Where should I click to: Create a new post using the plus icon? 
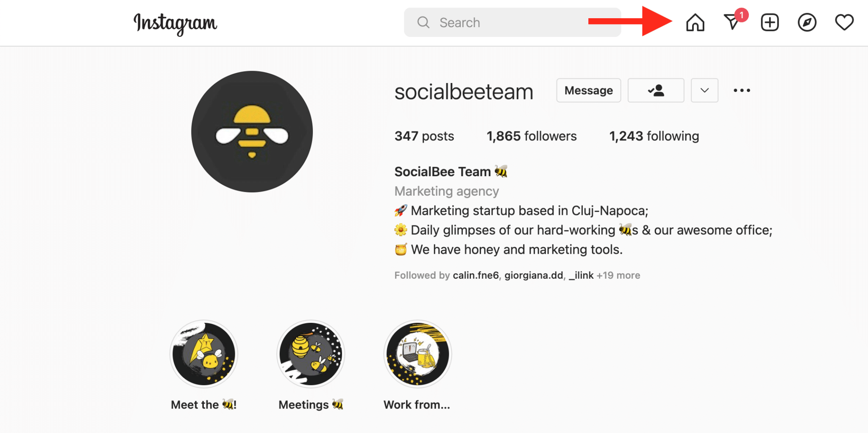pyautogui.click(x=770, y=22)
